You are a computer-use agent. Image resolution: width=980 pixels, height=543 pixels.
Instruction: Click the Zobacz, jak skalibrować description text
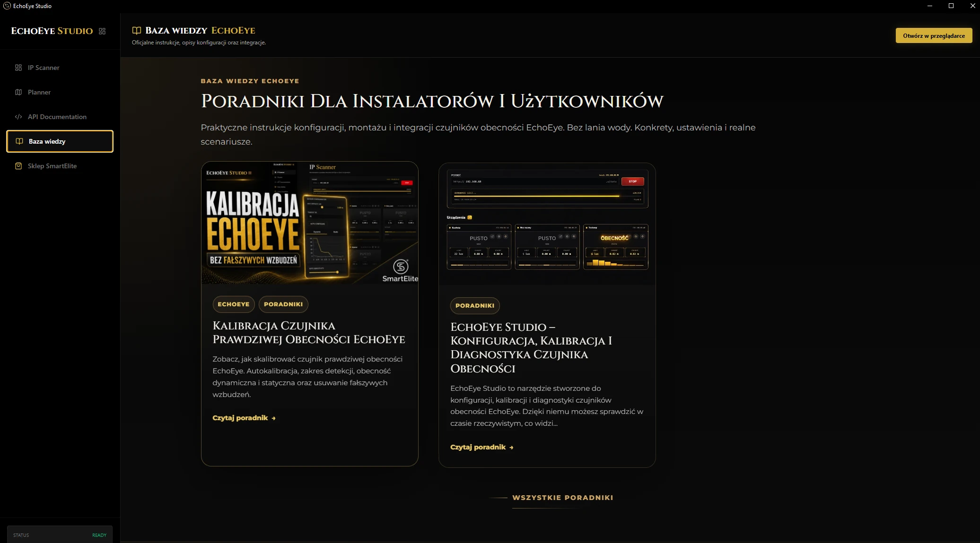pyautogui.click(x=307, y=377)
